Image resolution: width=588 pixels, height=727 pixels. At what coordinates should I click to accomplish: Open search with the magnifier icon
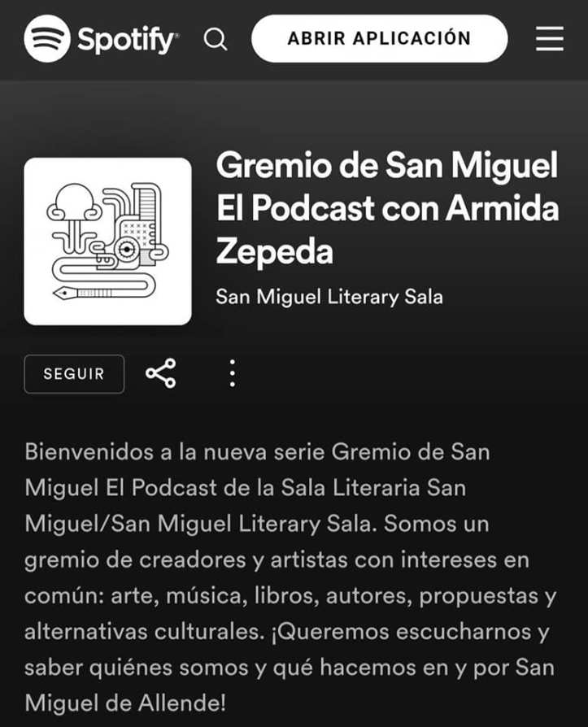216,39
